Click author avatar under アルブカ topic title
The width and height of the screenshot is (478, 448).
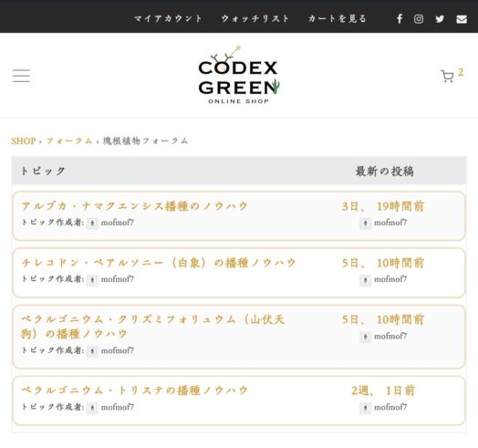tap(92, 223)
